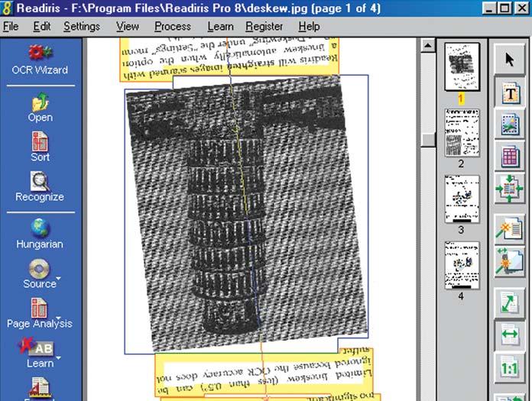Open the View menu
The image size is (532, 401).
(128, 27)
